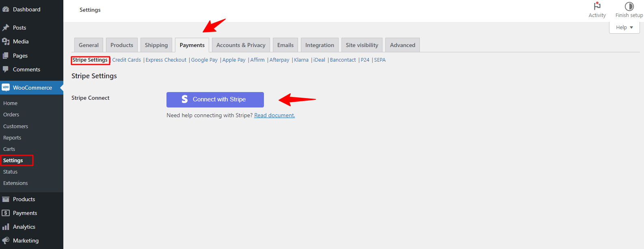The image size is (644, 249).
Task: Click the Posts pin icon
Action: (6, 28)
